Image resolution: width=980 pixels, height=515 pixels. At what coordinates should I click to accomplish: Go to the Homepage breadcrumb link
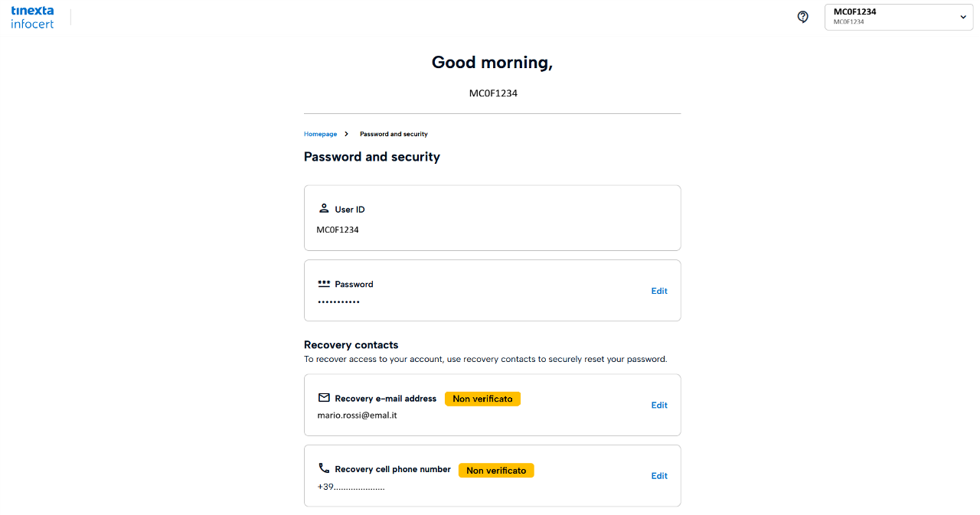coord(320,134)
